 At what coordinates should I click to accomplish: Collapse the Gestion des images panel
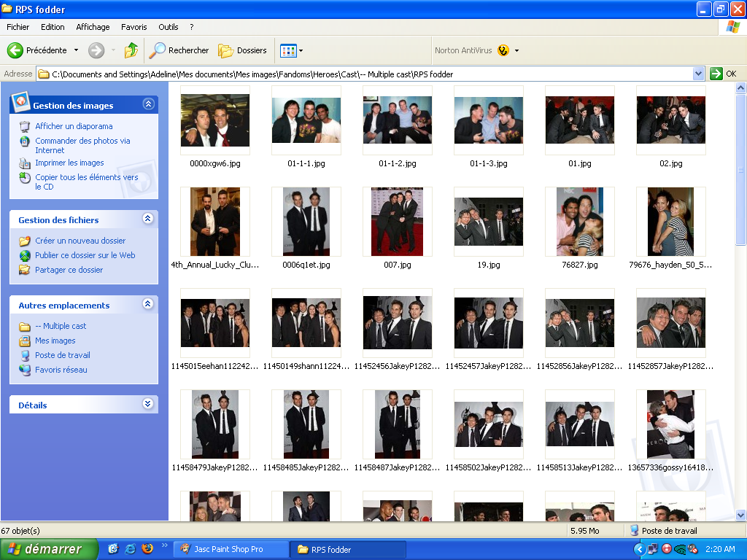(x=149, y=104)
